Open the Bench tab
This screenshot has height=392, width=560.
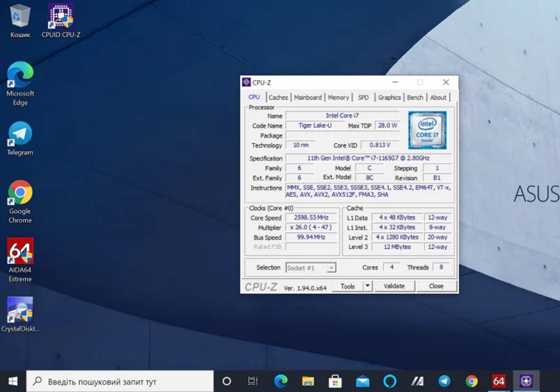pyautogui.click(x=415, y=97)
